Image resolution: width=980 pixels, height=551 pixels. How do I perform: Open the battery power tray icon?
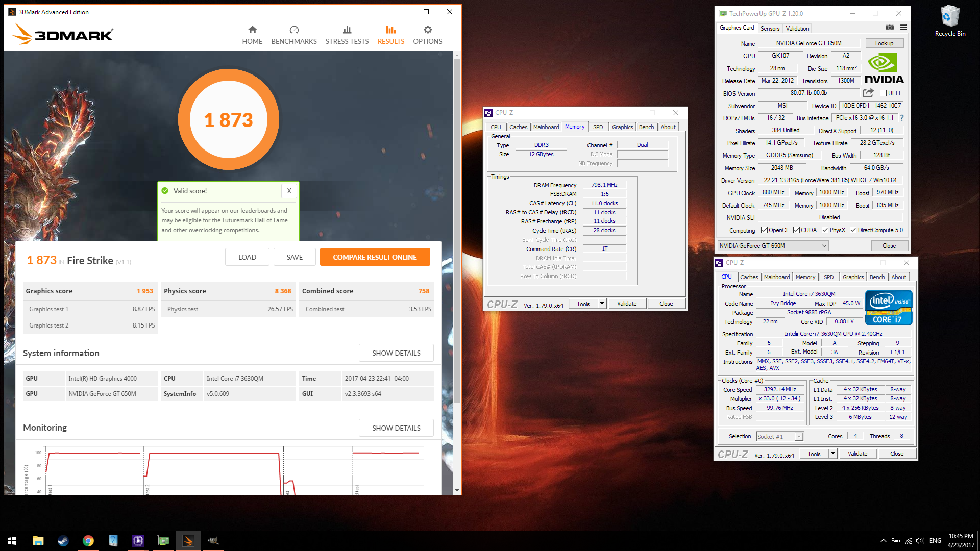pos(896,541)
